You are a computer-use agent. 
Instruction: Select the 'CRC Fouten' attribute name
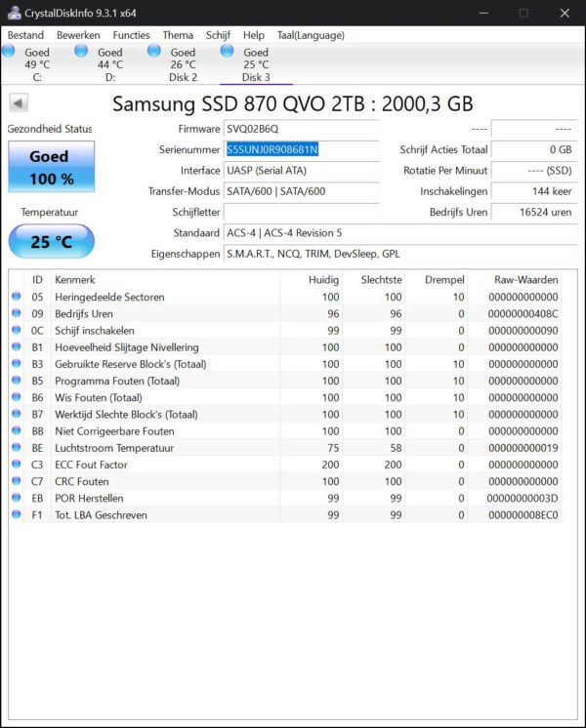point(82,481)
